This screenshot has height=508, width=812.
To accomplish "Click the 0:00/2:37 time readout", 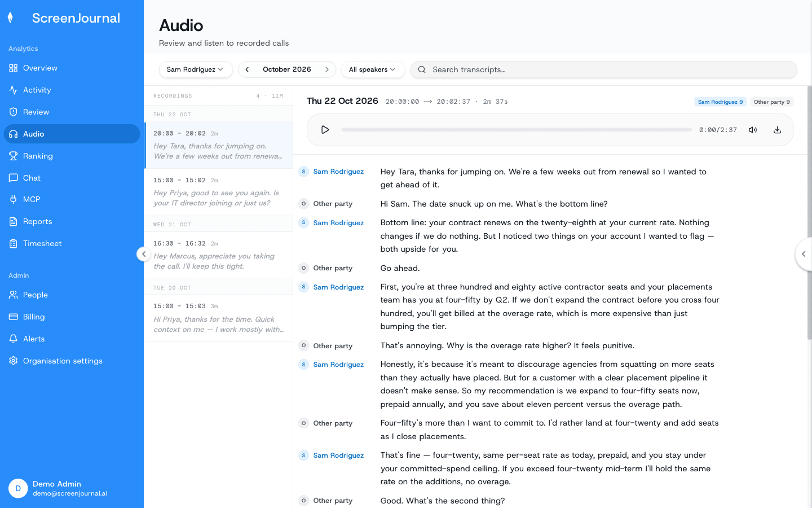I will pos(718,130).
